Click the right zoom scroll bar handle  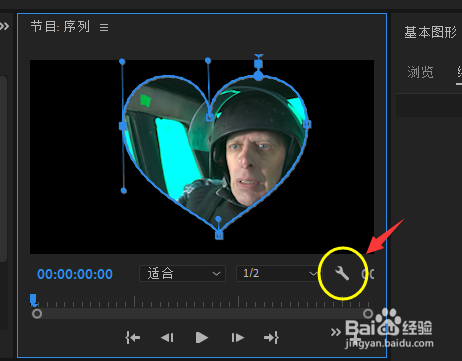click(368, 314)
